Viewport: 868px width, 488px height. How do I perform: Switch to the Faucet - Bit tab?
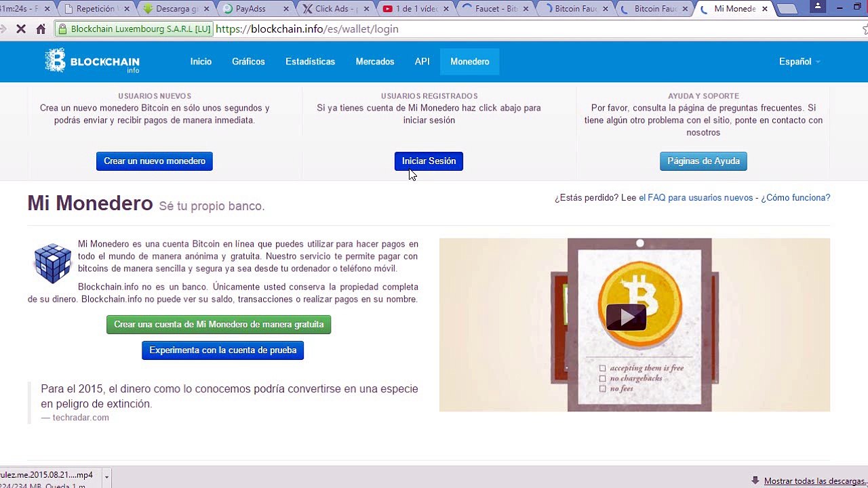click(x=496, y=9)
